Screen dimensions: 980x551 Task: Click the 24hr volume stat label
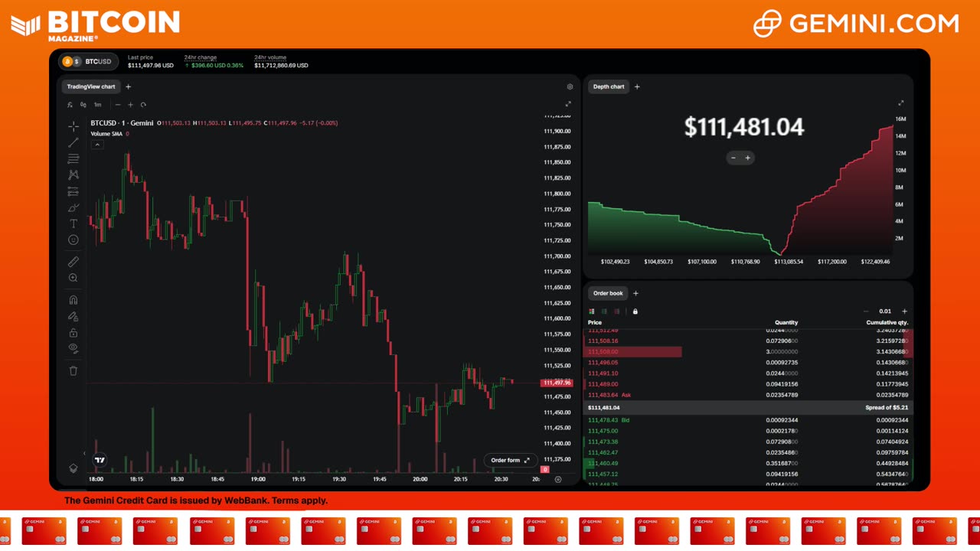(x=270, y=57)
